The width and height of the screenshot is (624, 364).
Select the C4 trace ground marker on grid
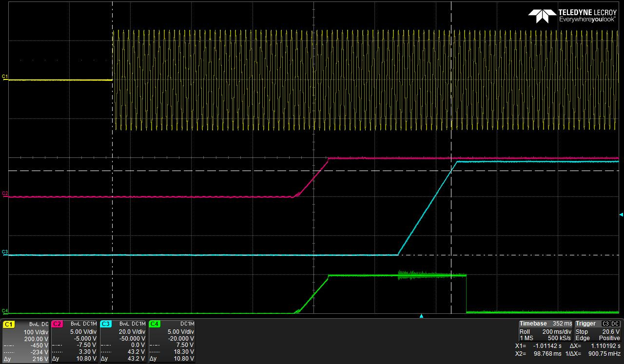click(5, 310)
